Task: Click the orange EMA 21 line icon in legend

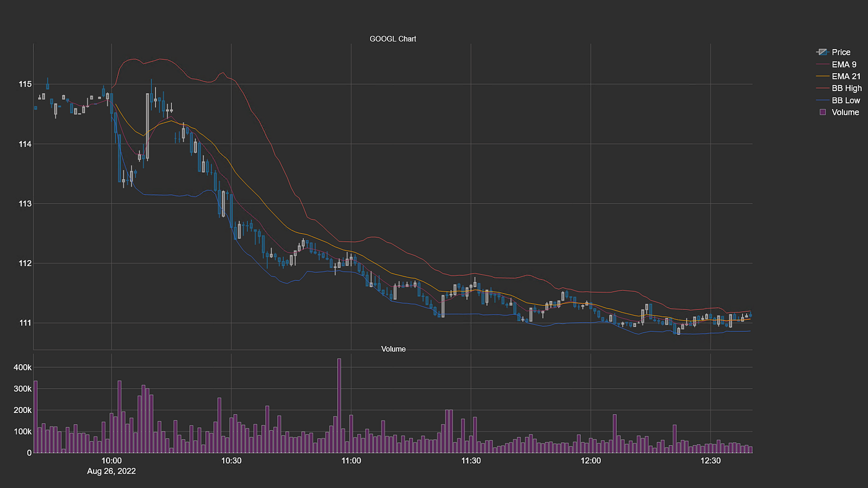Action: pyautogui.click(x=823, y=76)
